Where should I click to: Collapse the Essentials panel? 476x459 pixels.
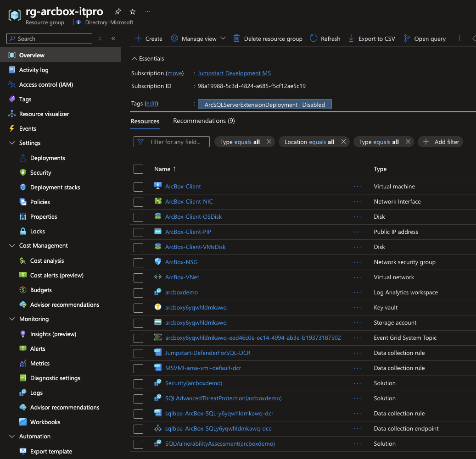coord(148,59)
